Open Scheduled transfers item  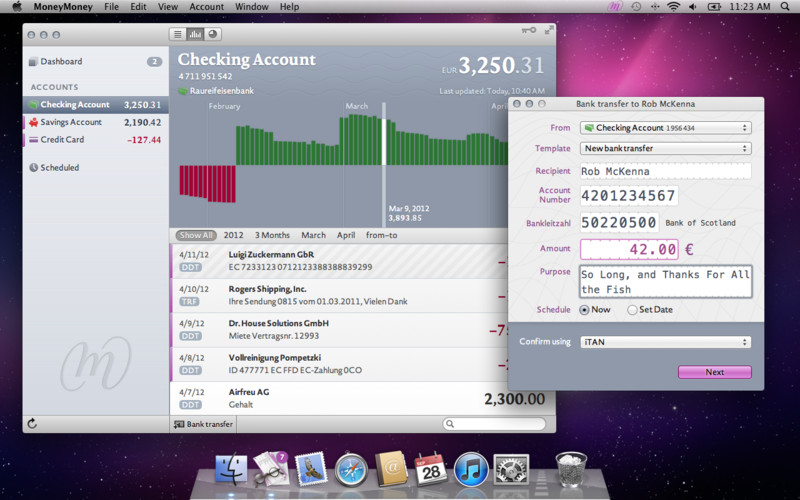[95, 167]
